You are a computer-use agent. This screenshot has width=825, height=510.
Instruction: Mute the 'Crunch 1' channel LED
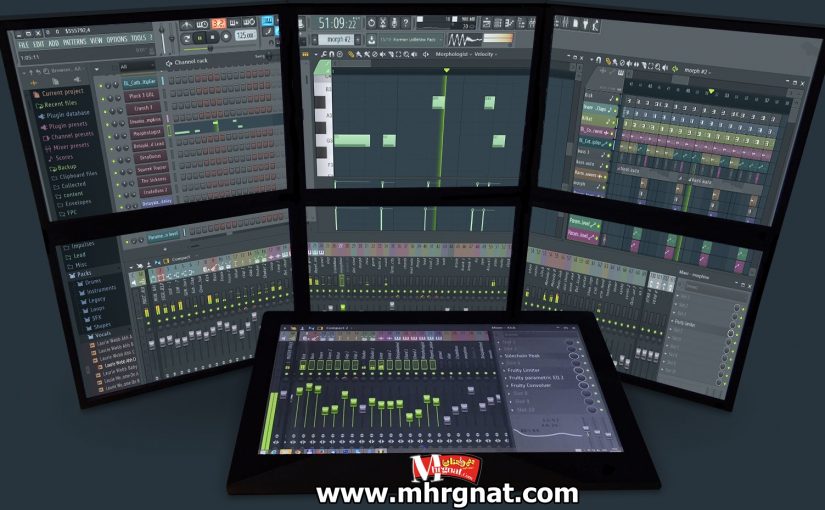[104, 111]
